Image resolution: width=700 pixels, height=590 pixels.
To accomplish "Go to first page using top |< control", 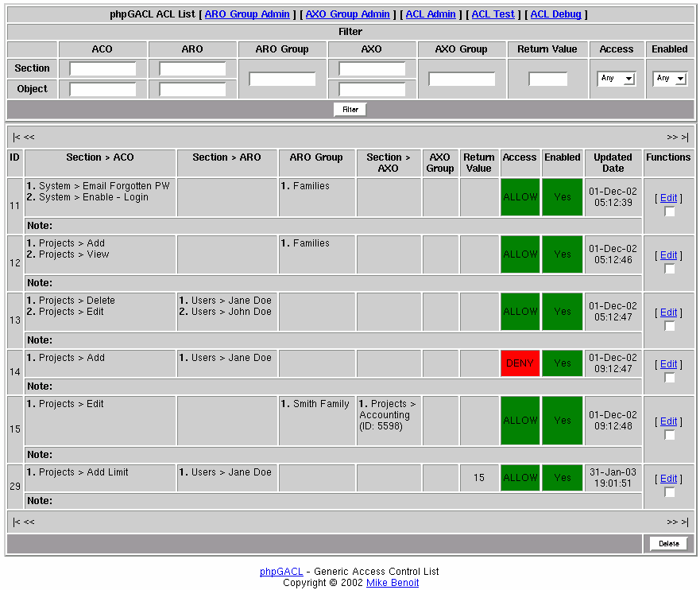I will (x=16, y=137).
